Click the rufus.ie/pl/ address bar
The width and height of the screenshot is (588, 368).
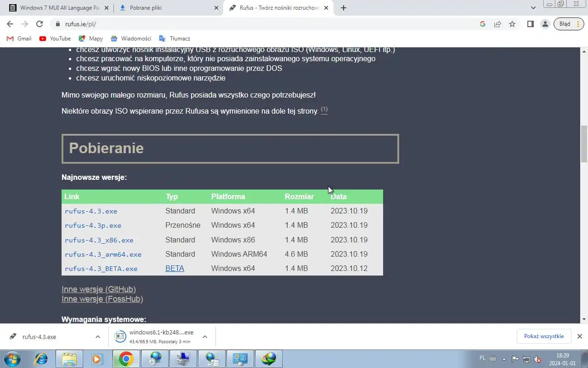[266, 24]
